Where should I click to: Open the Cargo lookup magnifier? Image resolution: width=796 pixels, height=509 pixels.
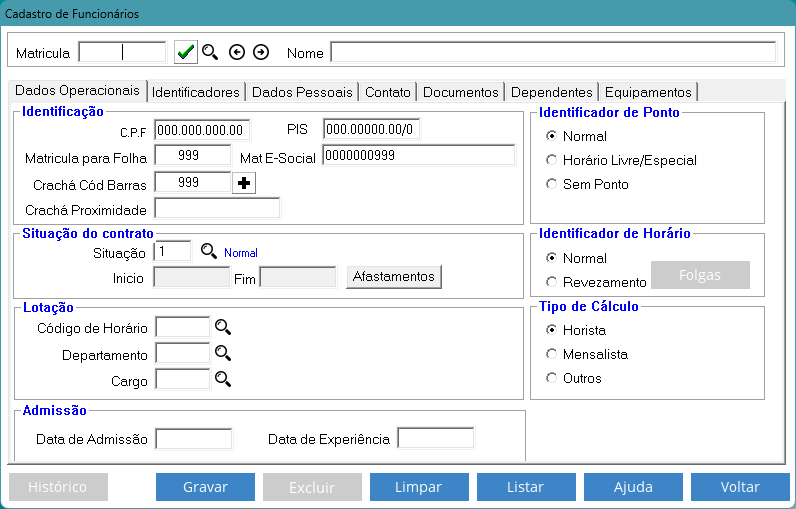(x=223, y=379)
